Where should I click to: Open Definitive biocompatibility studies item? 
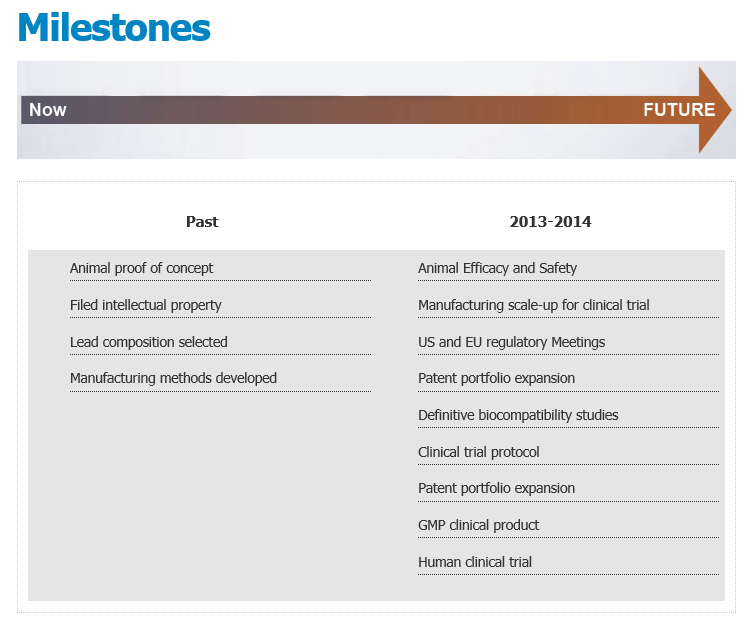(x=518, y=415)
